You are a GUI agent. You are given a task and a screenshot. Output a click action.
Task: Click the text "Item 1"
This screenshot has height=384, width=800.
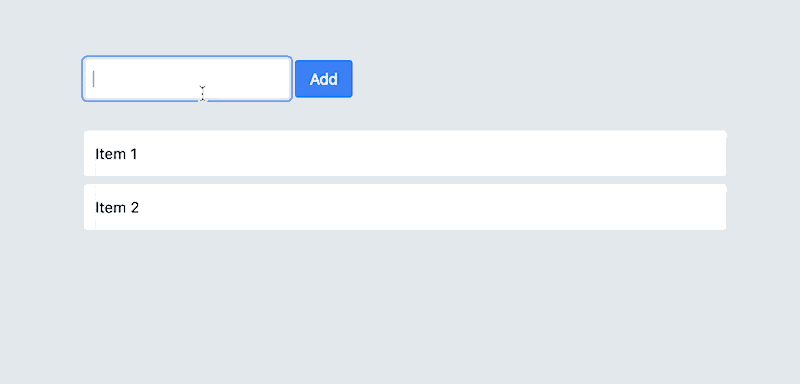coord(116,154)
